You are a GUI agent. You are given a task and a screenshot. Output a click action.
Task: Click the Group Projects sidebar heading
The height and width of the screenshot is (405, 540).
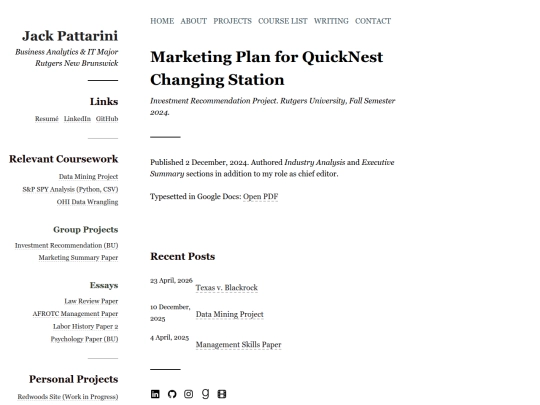coord(86,230)
